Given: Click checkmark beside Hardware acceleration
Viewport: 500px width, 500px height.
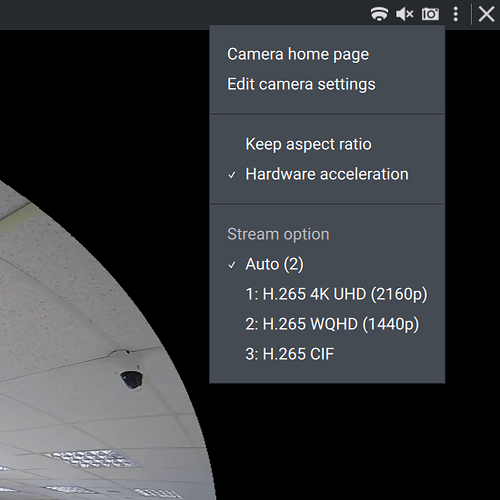Looking at the screenshot, I should tap(232, 175).
